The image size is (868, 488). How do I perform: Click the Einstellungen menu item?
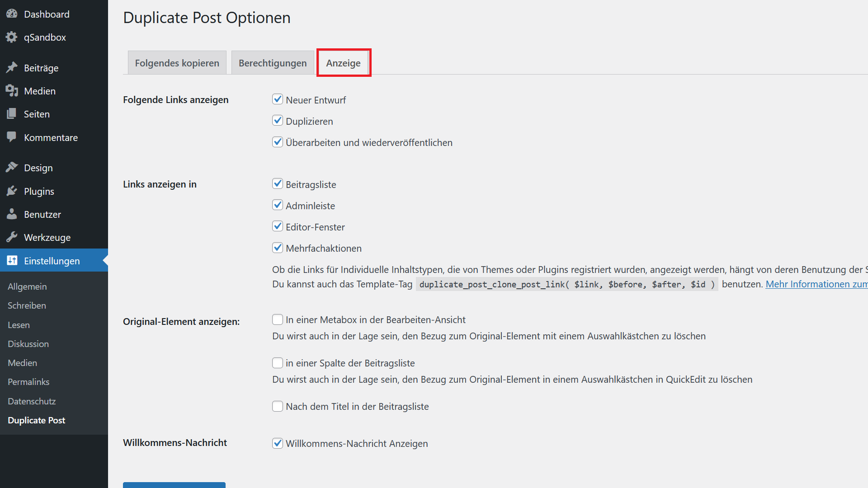[54, 261]
